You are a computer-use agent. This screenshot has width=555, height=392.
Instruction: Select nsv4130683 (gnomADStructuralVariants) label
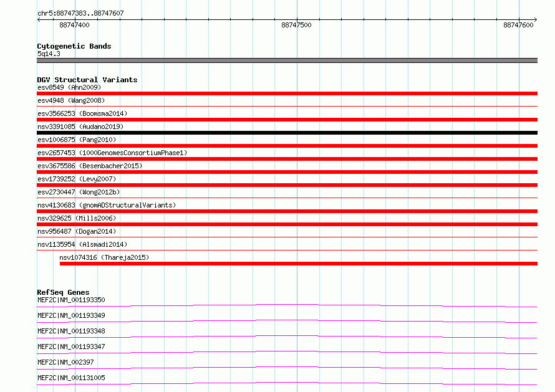point(107,205)
